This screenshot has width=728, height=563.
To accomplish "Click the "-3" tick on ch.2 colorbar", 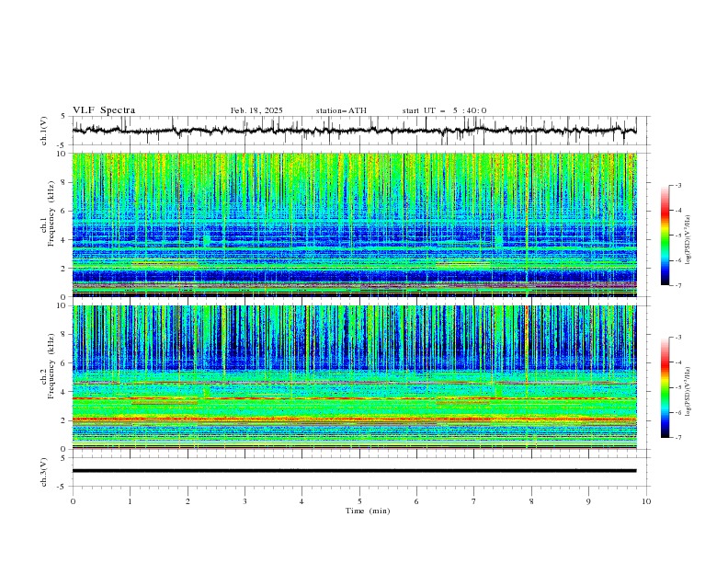I will click(x=678, y=338).
